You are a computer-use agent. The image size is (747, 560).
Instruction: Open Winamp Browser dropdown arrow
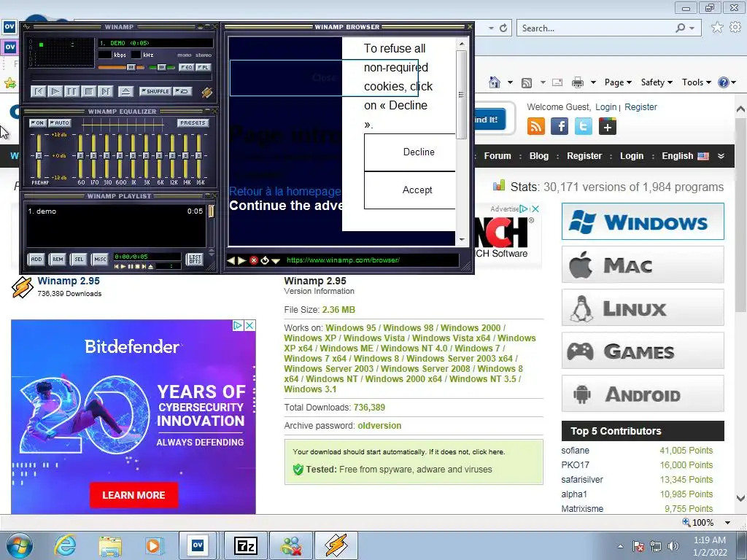[275, 261]
